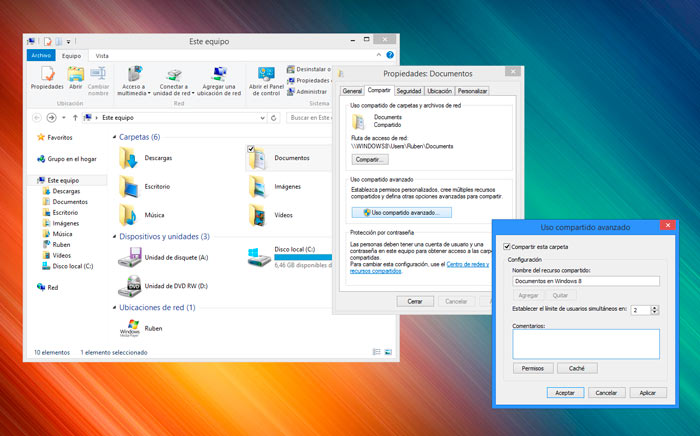Click the Caché button
This screenshot has height=436, width=700.
tap(577, 368)
